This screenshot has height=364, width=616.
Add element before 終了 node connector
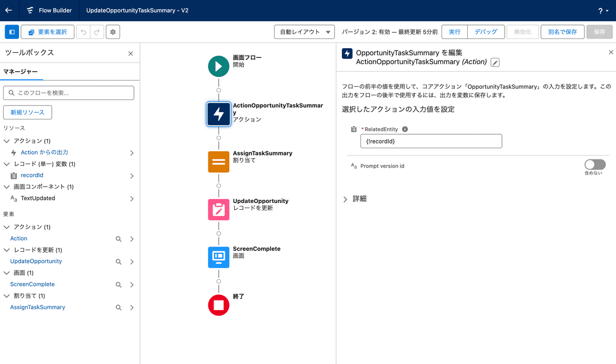(219, 281)
